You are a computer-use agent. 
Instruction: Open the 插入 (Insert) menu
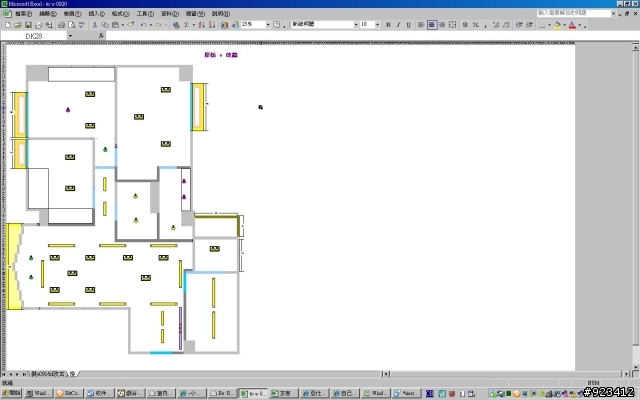click(97, 14)
